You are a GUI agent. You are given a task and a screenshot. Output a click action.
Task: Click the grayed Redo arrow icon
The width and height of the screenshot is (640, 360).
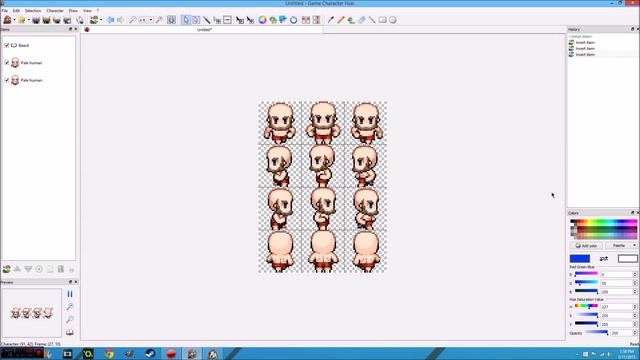point(120,20)
